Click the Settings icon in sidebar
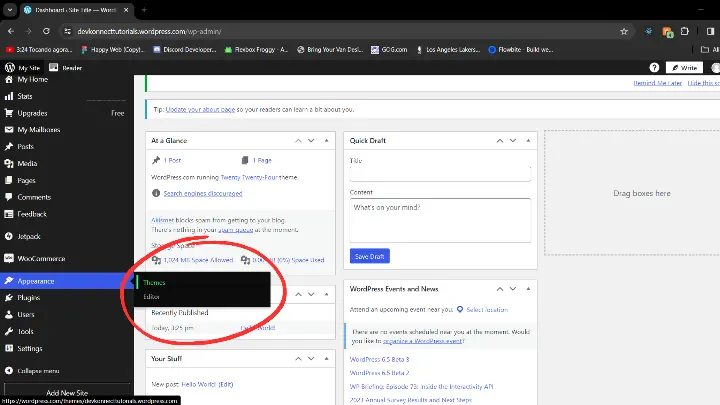This screenshot has height=405, width=720. [x=9, y=349]
